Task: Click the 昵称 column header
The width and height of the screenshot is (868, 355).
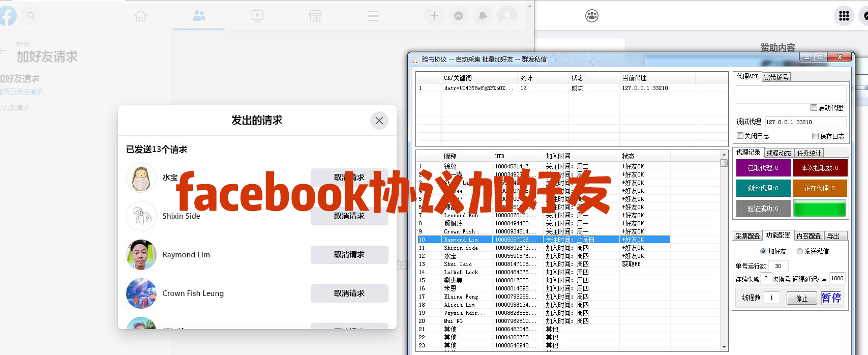Action: [467, 156]
